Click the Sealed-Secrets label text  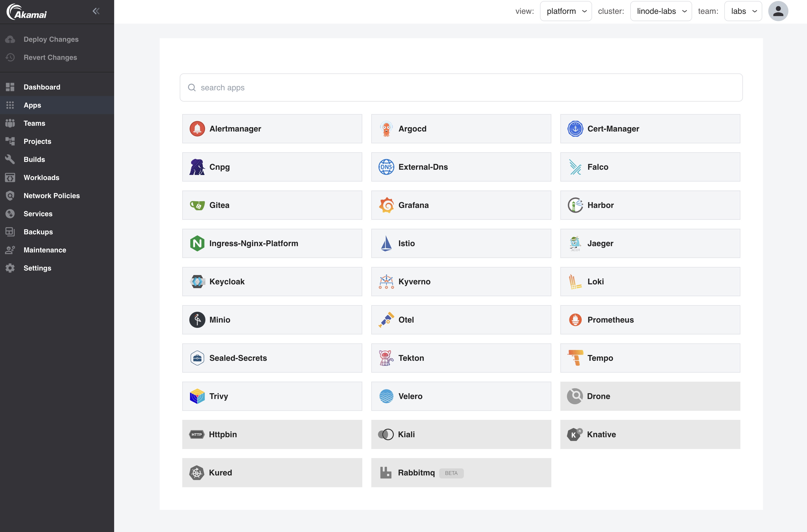tap(238, 358)
